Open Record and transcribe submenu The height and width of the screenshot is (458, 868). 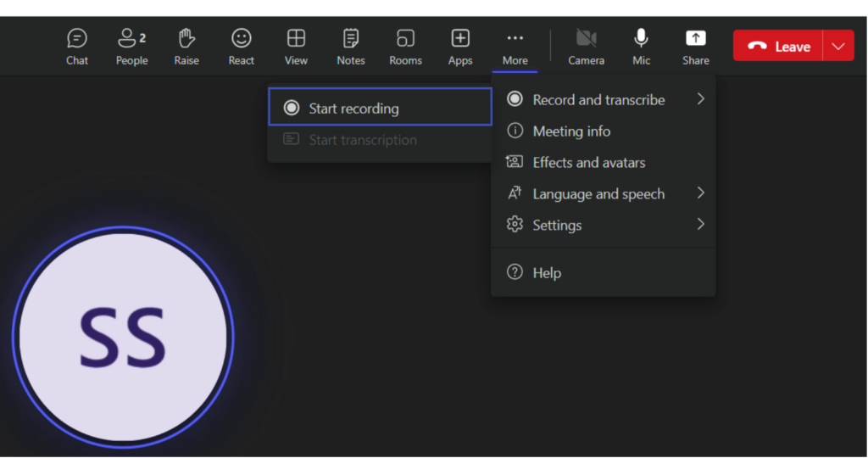(604, 100)
